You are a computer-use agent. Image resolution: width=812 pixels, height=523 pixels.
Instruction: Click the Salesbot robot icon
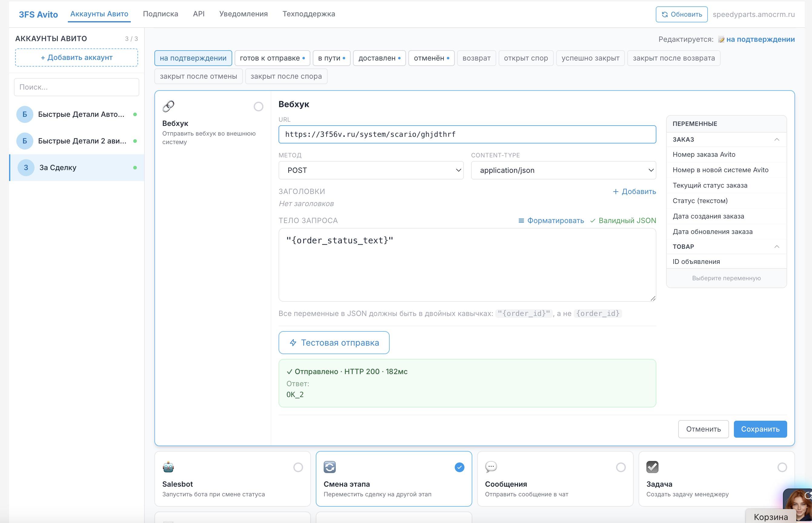[x=168, y=467]
